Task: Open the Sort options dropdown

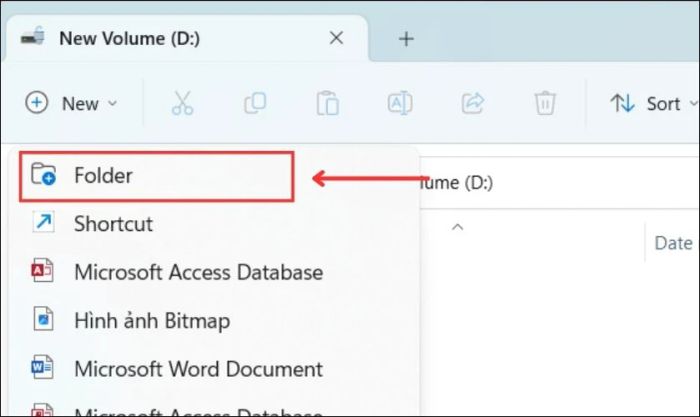Action: click(x=654, y=104)
